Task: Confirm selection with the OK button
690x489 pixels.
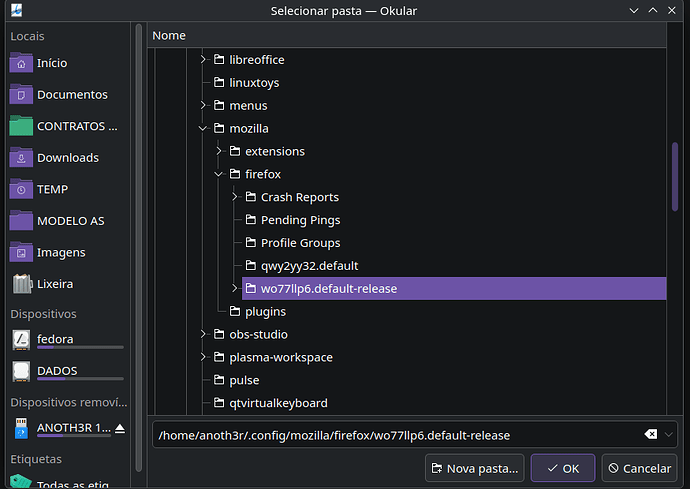Action: [563, 468]
